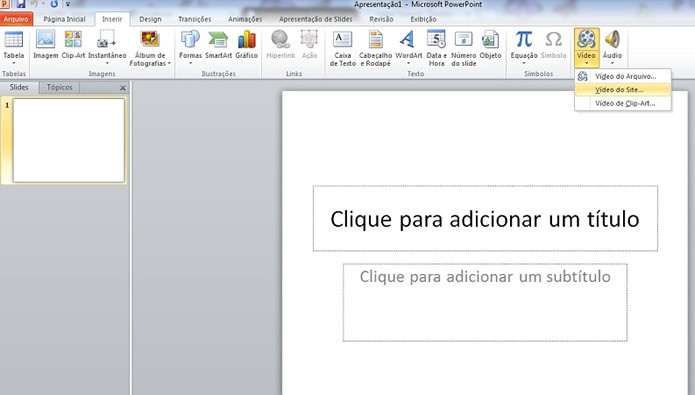Insert Número do slide
The height and width of the screenshot is (395, 695).
464,48
